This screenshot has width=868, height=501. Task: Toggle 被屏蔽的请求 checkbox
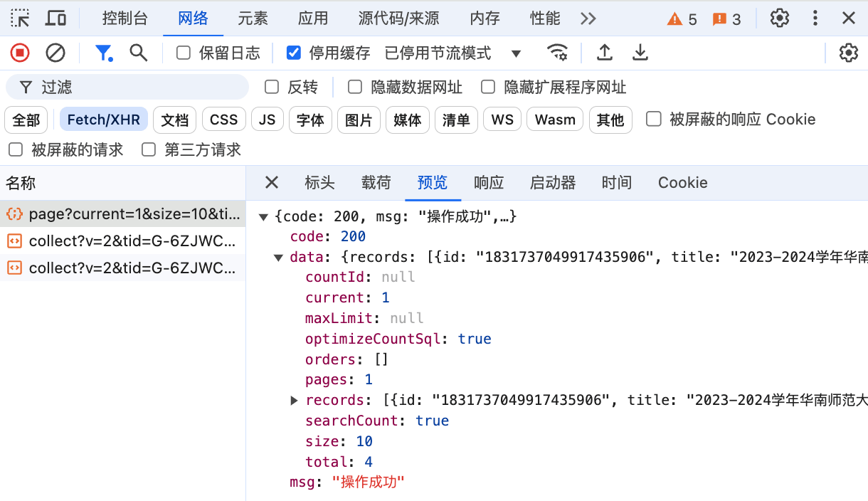point(15,149)
